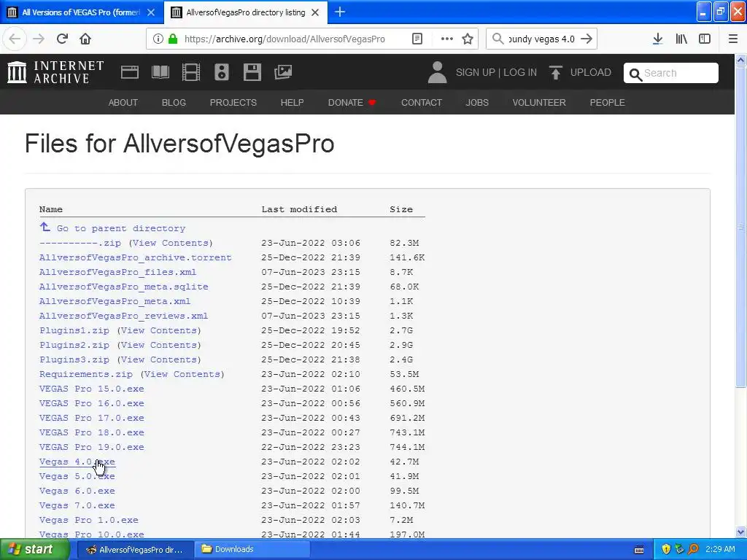Open the CONTACT menu item
This screenshot has height=560, width=747.
pyautogui.click(x=422, y=102)
